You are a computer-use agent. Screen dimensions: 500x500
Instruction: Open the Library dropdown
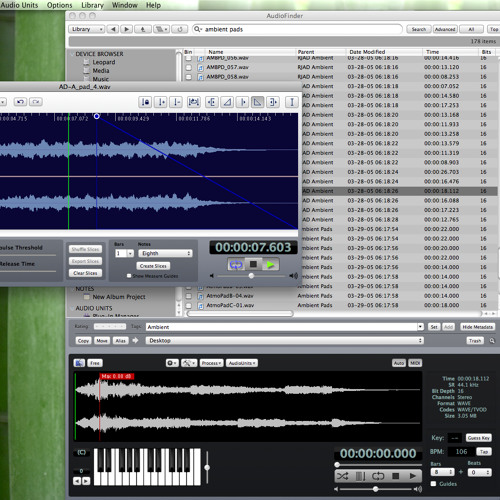coord(87,29)
